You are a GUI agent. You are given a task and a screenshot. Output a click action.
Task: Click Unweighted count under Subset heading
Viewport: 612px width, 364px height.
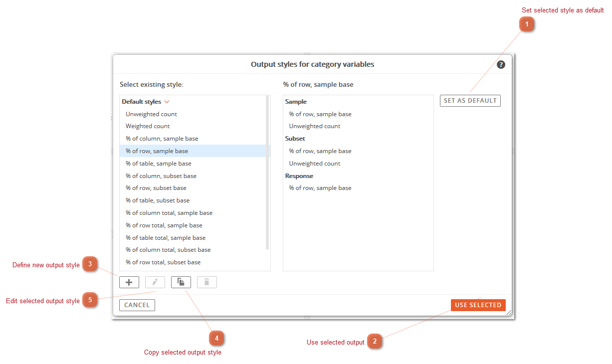[315, 164]
